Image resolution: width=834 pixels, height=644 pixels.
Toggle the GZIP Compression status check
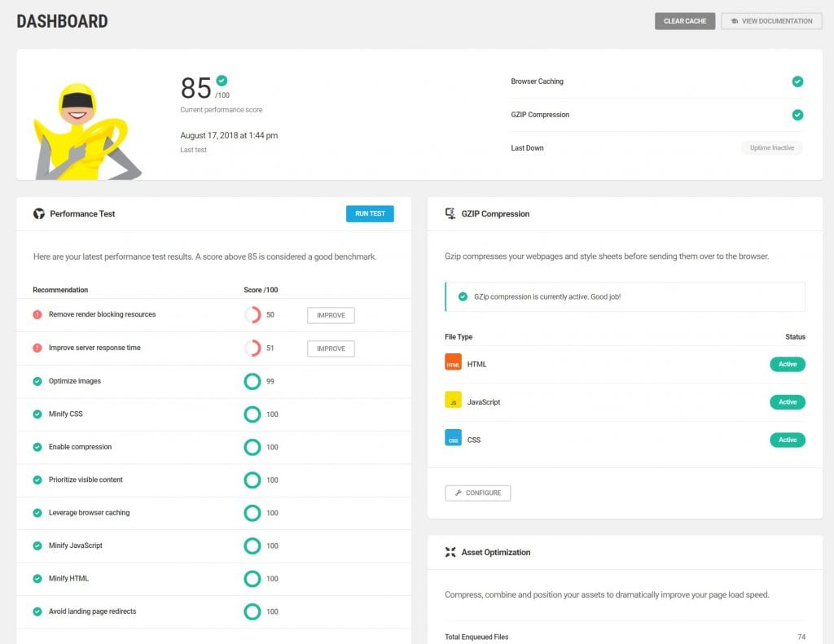pos(797,115)
